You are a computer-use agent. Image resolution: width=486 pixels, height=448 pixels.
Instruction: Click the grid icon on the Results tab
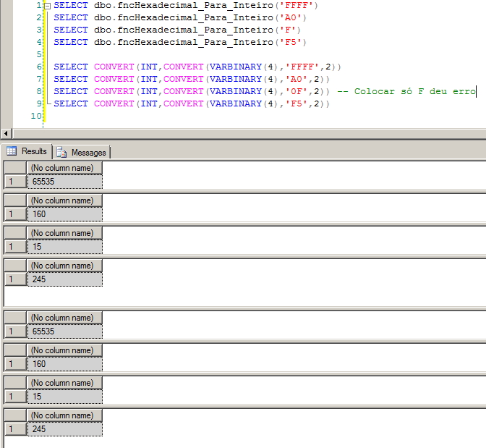pyautogui.click(x=12, y=151)
